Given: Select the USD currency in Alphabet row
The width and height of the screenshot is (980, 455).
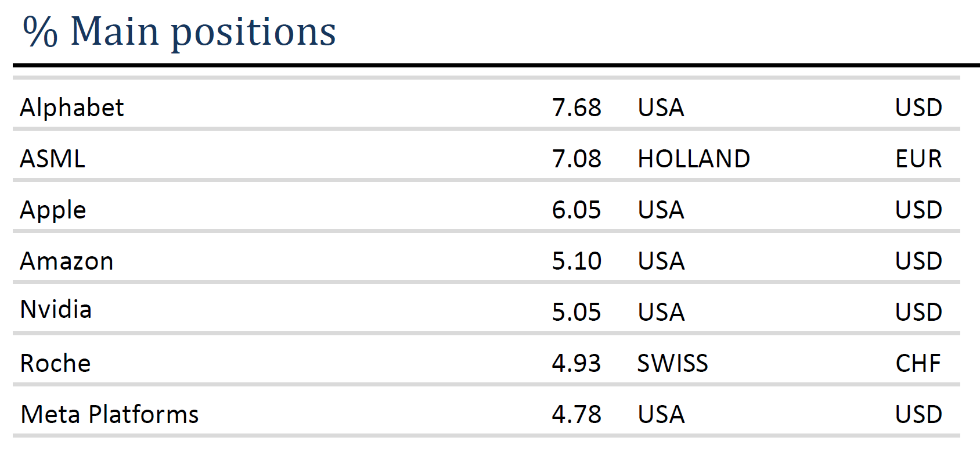Looking at the screenshot, I should coord(918,108).
